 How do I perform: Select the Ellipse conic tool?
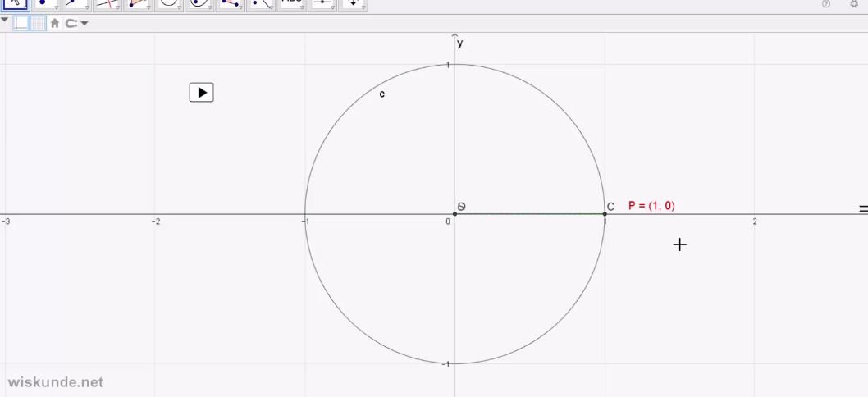pos(199,4)
